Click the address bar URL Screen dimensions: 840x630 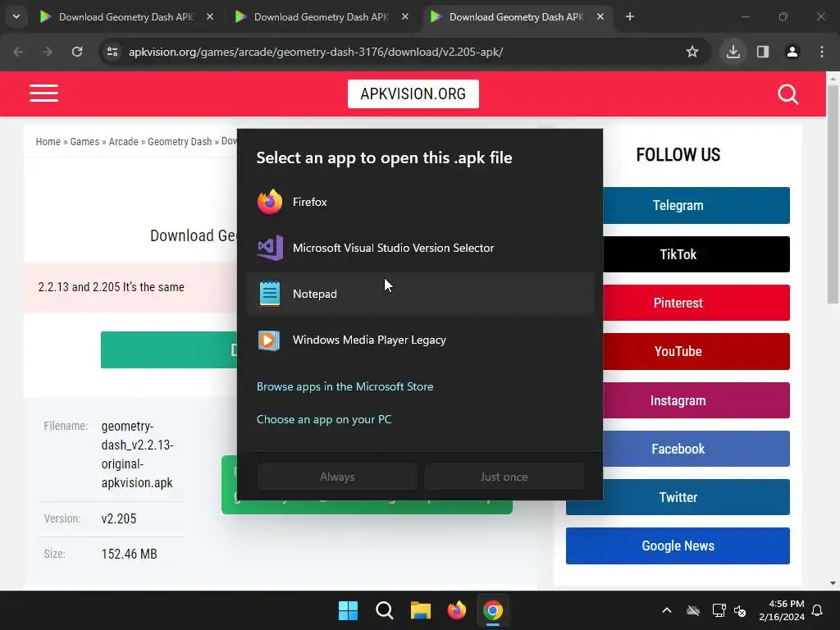click(316, 52)
